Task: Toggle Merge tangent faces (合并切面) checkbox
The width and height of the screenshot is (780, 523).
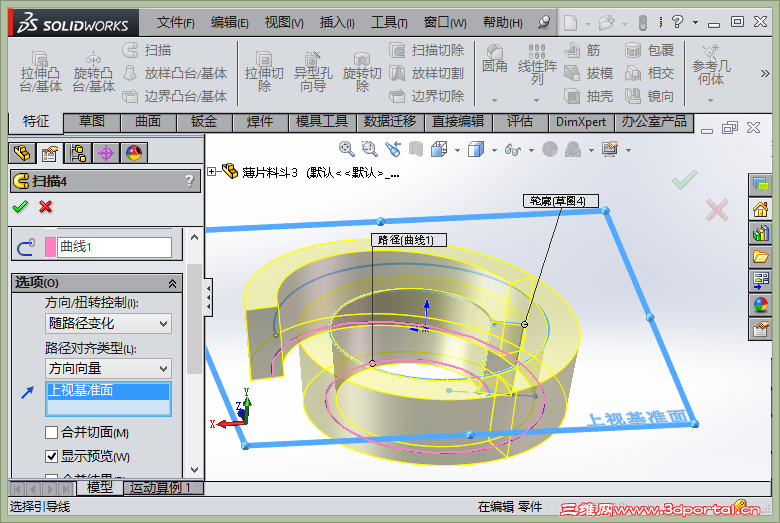Action: [x=51, y=432]
